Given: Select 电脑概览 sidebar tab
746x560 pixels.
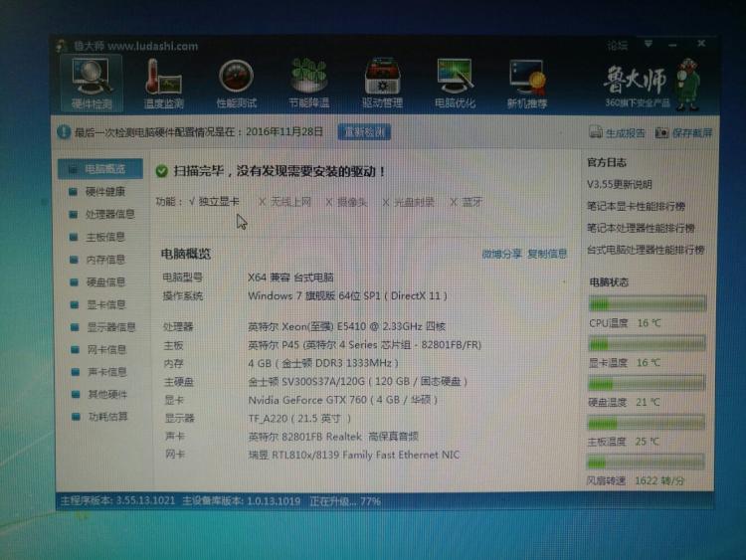Looking at the screenshot, I should pyautogui.click(x=100, y=169).
